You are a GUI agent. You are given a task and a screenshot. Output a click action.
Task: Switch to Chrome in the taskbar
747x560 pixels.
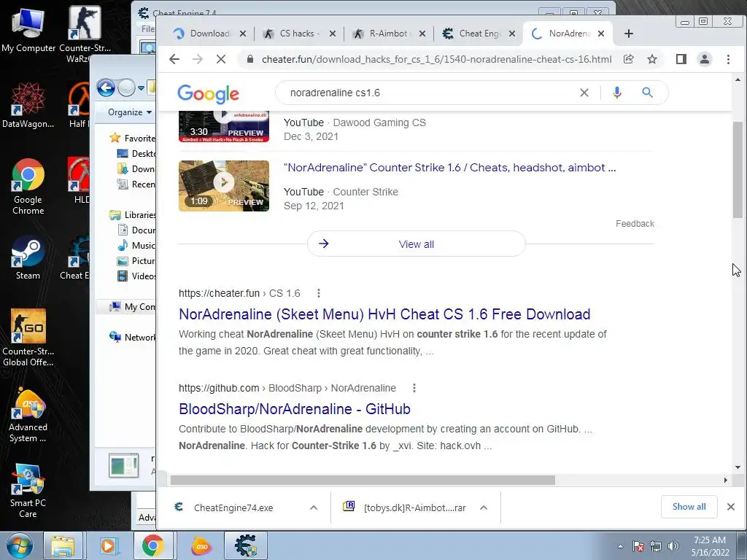pos(152,545)
